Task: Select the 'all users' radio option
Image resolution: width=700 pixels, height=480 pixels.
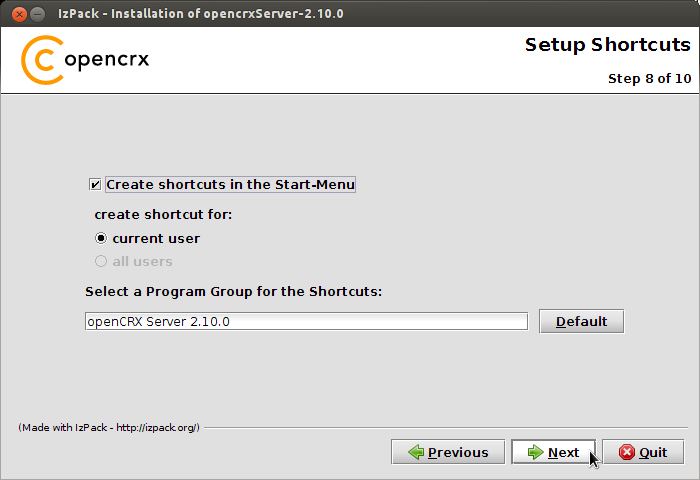Action: tap(101, 261)
